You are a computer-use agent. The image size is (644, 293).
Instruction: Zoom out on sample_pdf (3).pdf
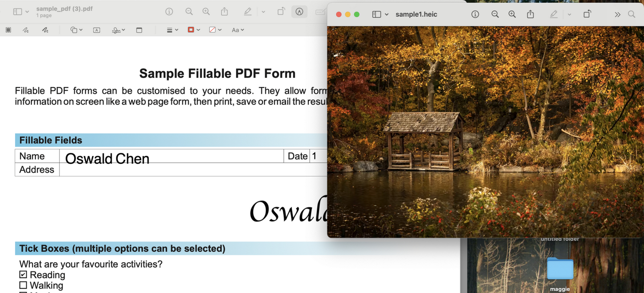189,11
